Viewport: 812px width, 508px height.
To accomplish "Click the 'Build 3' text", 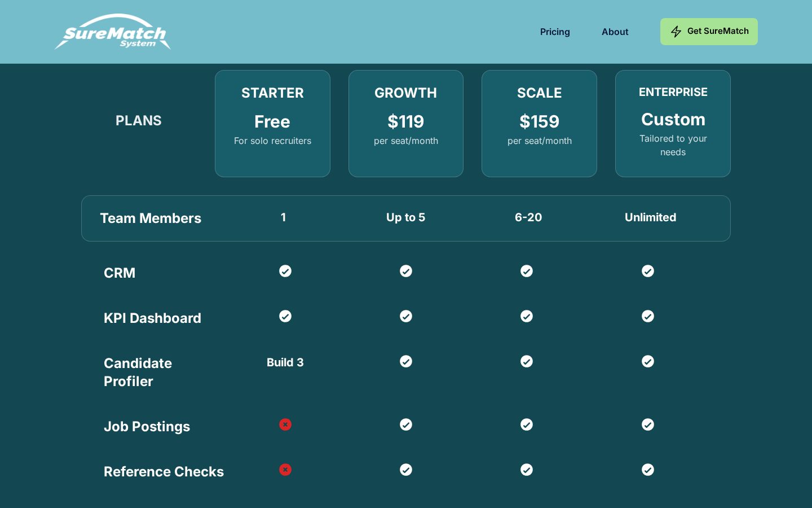I will [x=285, y=362].
